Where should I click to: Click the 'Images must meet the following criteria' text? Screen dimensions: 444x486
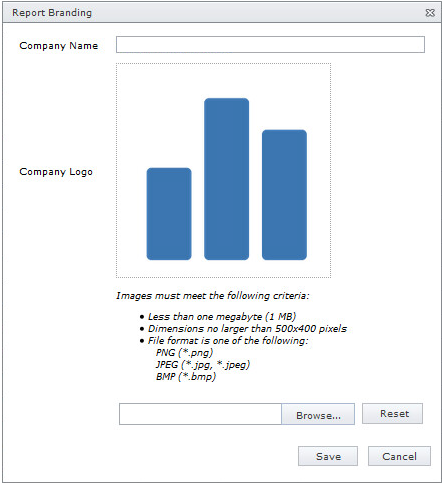[213, 296]
